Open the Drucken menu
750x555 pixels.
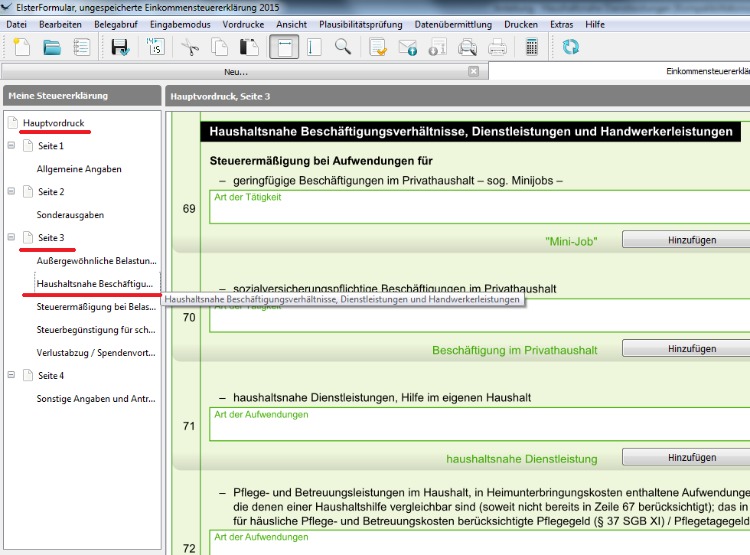[x=520, y=24]
